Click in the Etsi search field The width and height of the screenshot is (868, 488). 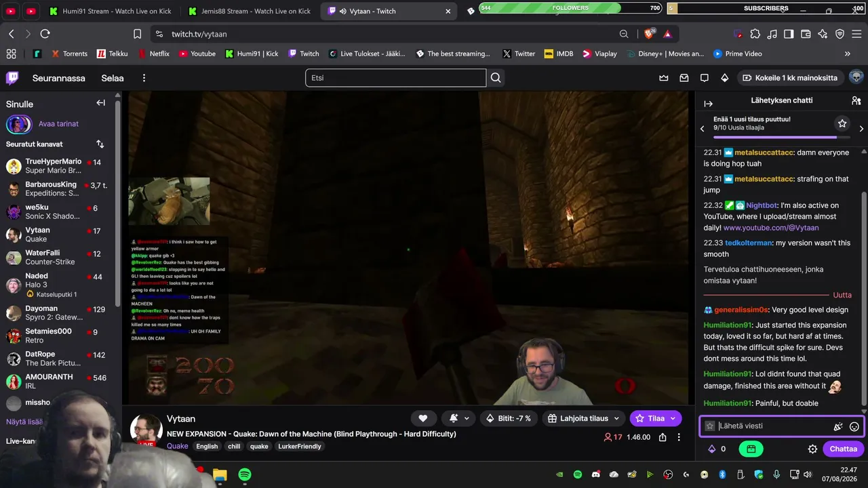pos(395,78)
